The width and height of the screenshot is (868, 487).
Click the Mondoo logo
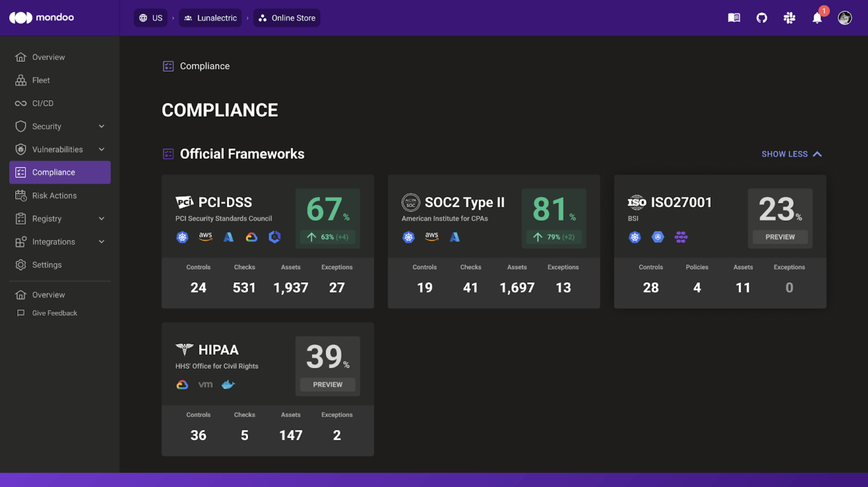point(42,17)
